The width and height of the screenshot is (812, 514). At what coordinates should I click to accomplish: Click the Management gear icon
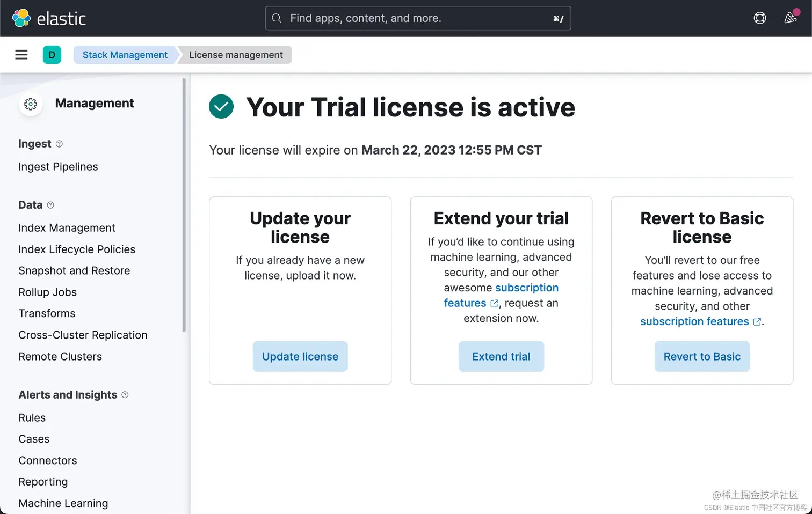(31, 104)
